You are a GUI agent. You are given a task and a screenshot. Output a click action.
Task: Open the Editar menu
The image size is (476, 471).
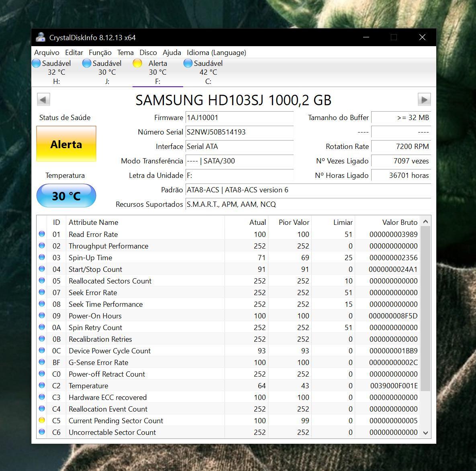74,53
